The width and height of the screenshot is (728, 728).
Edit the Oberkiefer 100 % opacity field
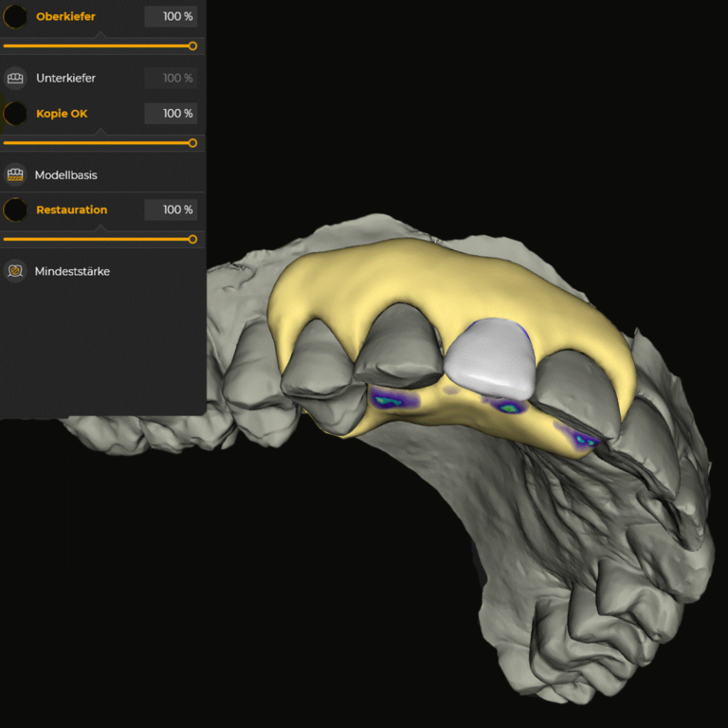pyautogui.click(x=171, y=17)
